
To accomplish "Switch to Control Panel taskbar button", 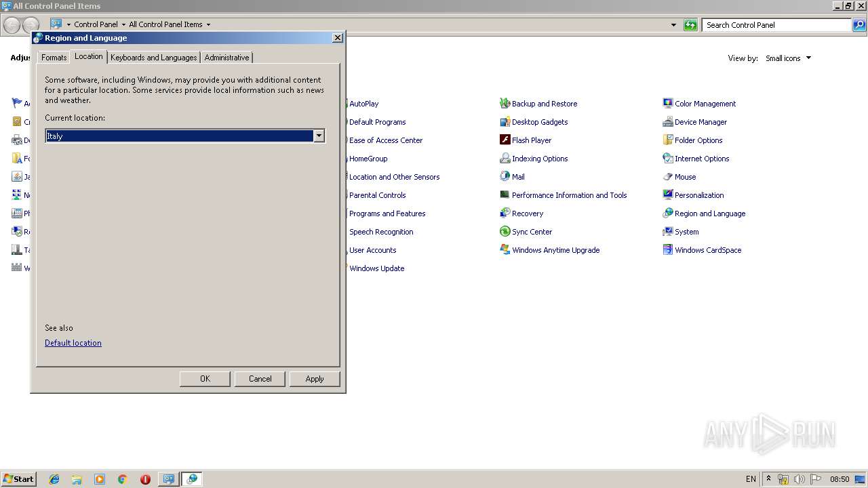I will 167,479.
